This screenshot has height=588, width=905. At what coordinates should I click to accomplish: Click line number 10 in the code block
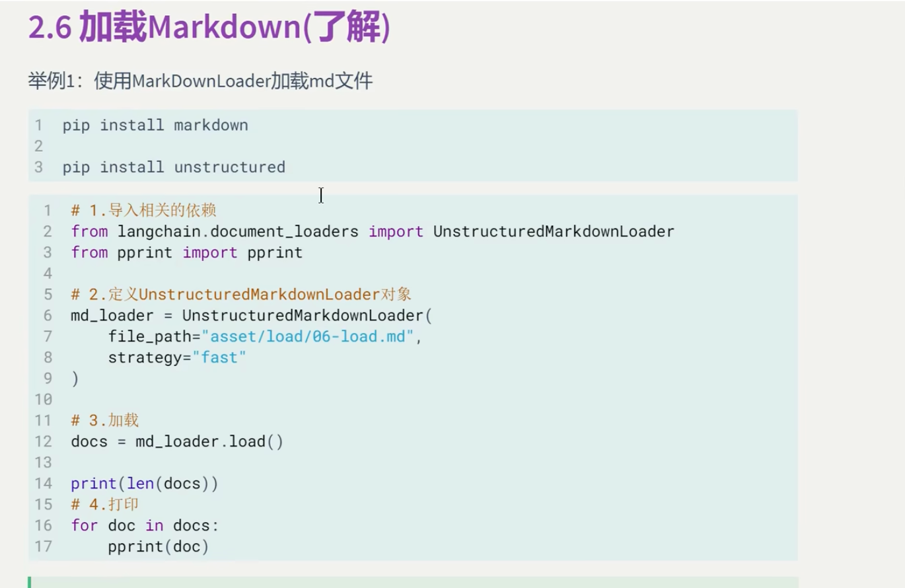pyautogui.click(x=44, y=399)
